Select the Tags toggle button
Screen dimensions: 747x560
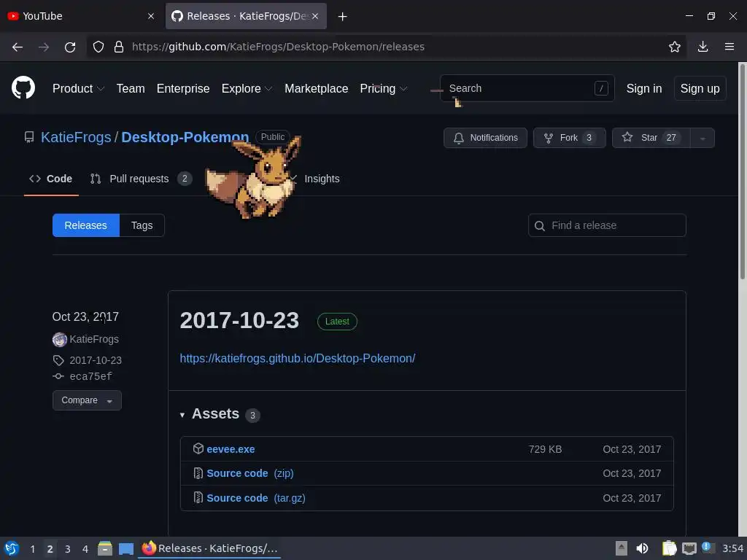(x=142, y=225)
